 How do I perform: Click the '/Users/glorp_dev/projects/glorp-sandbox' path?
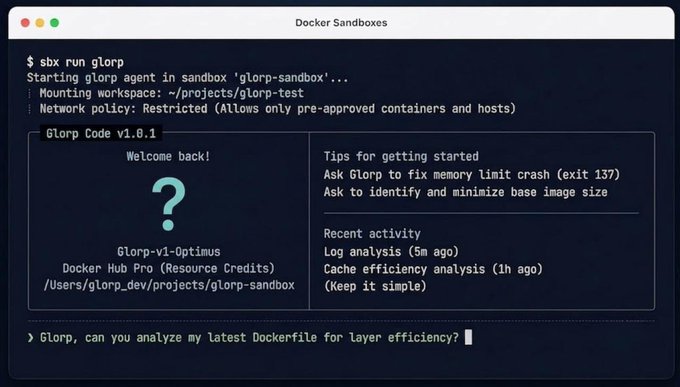click(169, 285)
